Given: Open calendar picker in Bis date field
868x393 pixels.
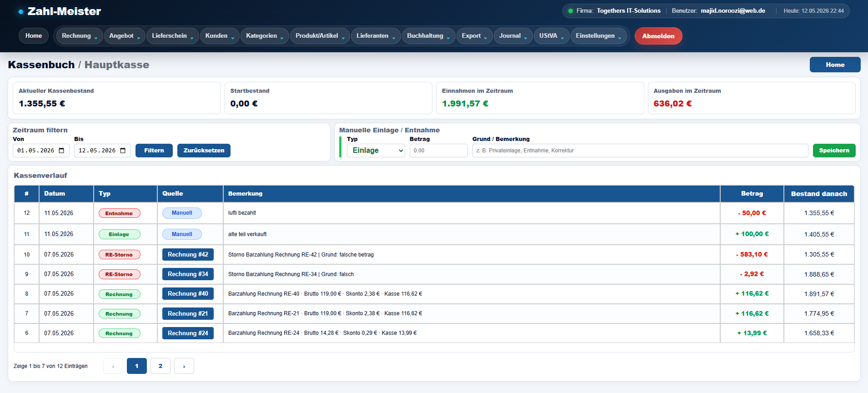Looking at the screenshot, I should (x=123, y=151).
